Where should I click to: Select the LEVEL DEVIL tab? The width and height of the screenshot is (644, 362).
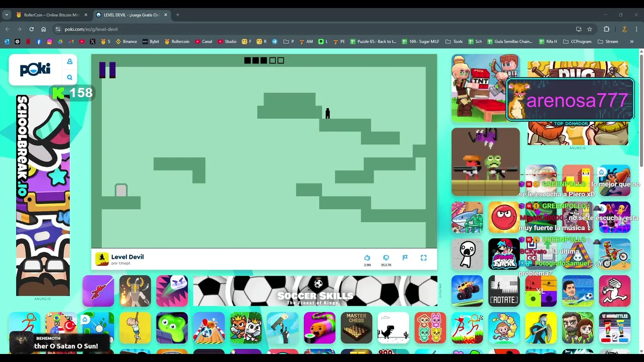pos(131,15)
